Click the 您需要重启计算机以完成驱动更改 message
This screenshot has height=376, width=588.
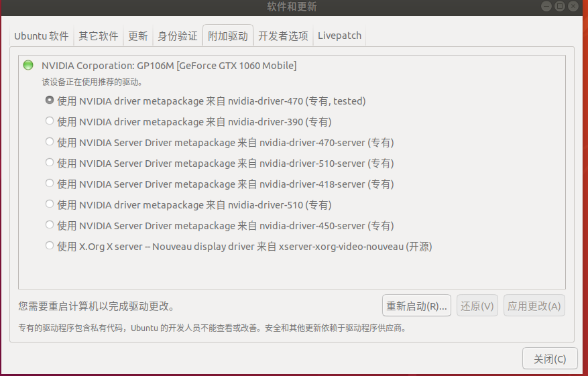coord(97,306)
